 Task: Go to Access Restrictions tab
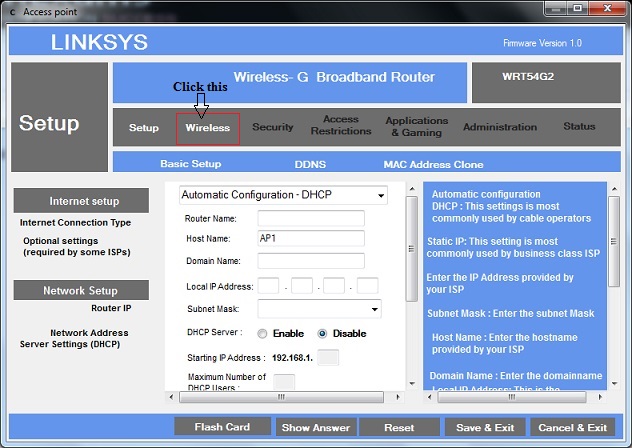341,125
